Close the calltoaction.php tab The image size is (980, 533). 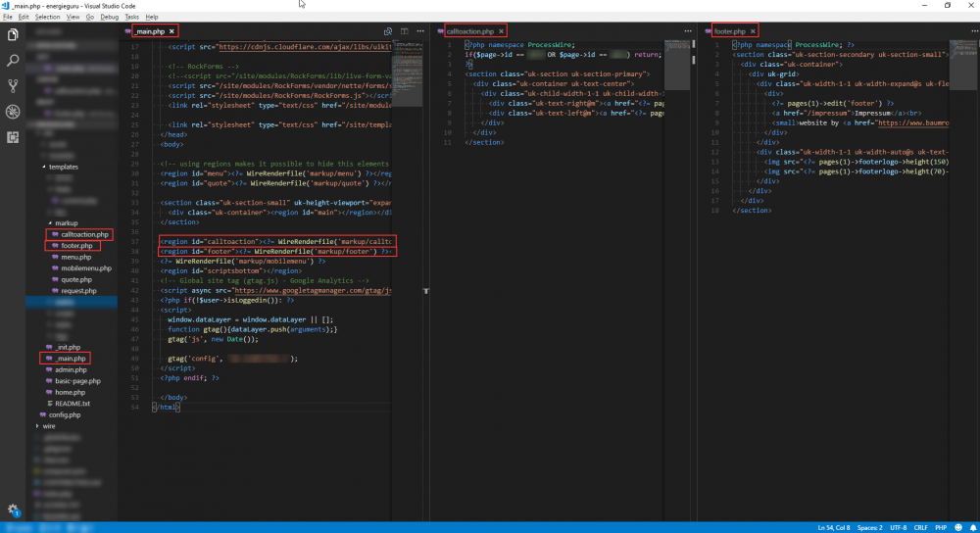[501, 32]
